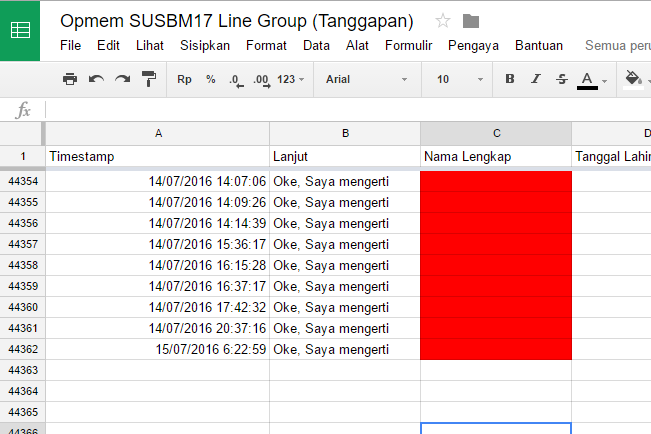This screenshot has height=434, width=651.
Task: Open the Lihat menu
Action: (x=149, y=45)
